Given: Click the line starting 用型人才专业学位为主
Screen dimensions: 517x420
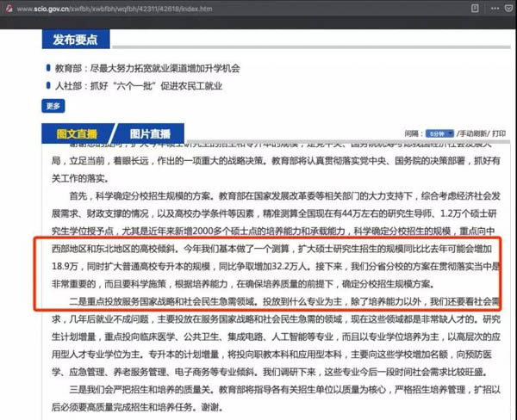Looking at the screenshot, I should click(271, 355).
